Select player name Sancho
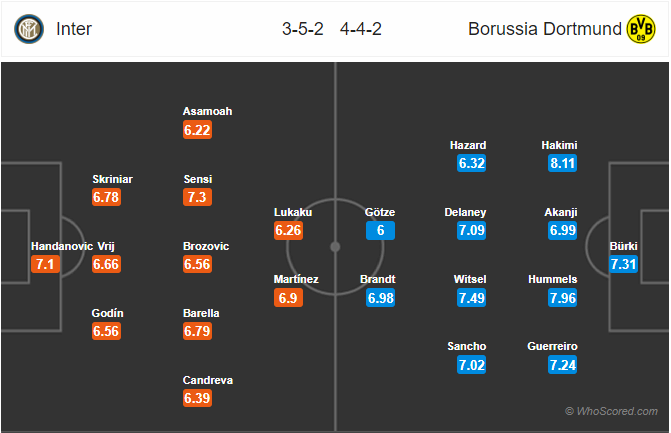This screenshot has width=671, height=433. (x=466, y=346)
